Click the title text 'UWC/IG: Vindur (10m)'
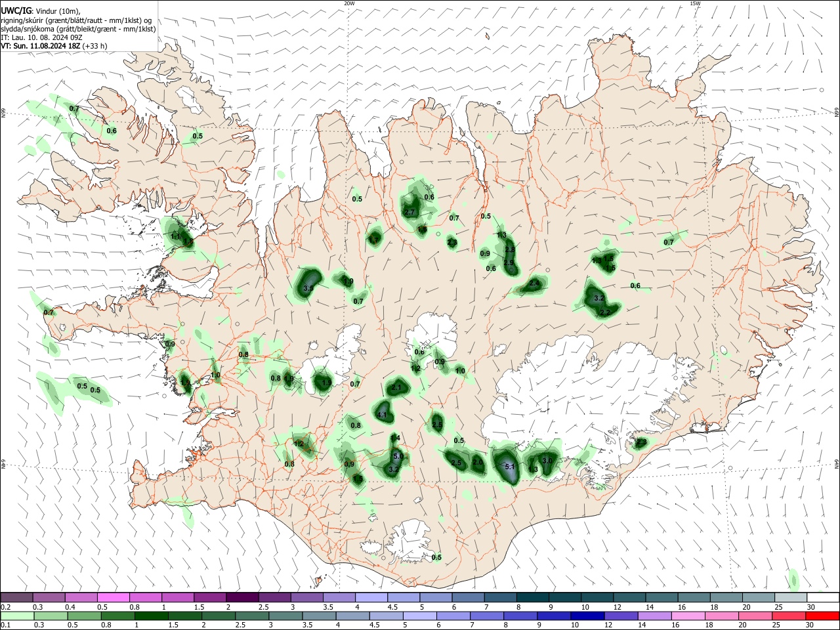840x630 pixels. click(x=41, y=10)
